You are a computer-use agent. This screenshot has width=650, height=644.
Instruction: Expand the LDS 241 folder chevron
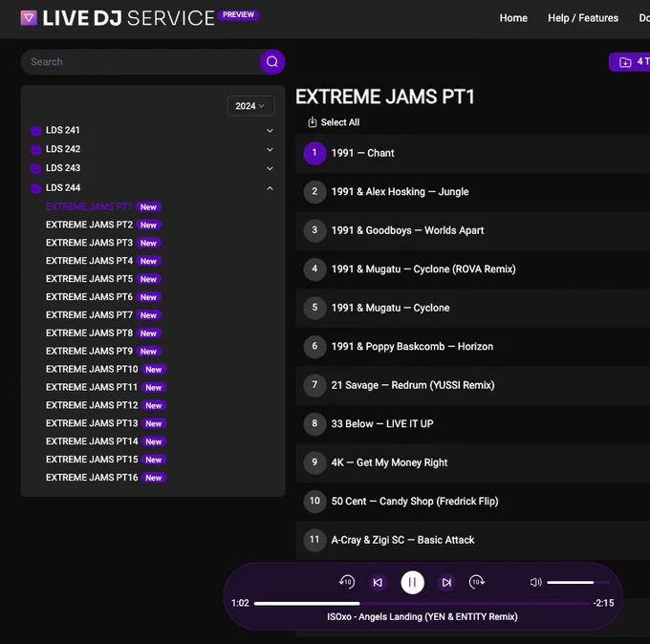pyautogui.click(x=270, y=131)
